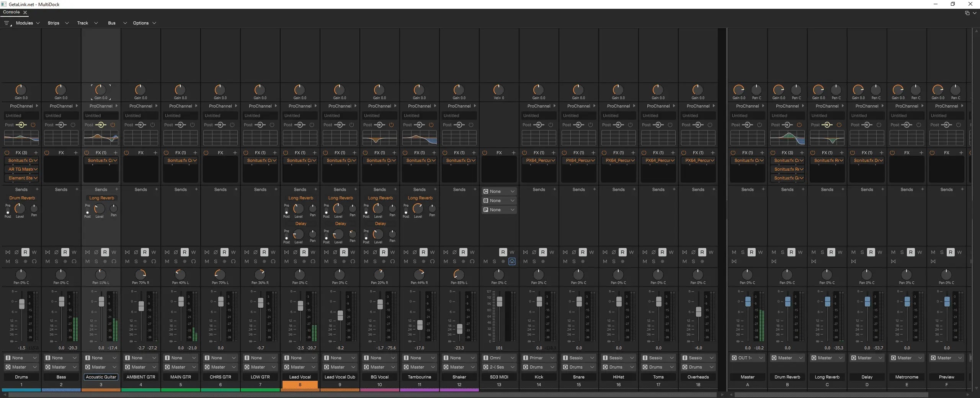This screenshot has height=398, width=980.
Task: Invert phase on the Drums channel
Action: (16, 252)
